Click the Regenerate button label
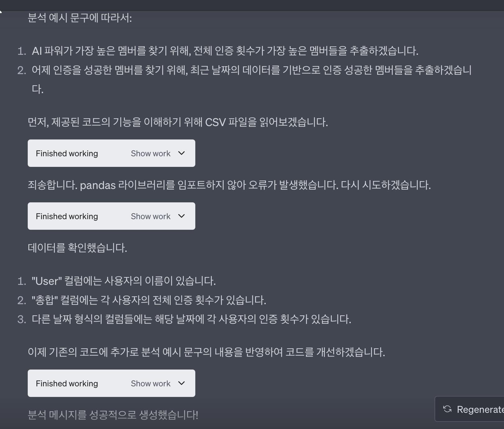The height and width of the screenshot is (429, 504). [x=480, y=409]
